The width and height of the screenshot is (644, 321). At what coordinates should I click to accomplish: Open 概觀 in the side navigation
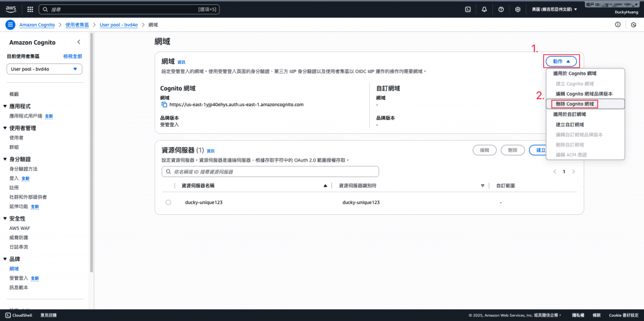tap(14, 94)
